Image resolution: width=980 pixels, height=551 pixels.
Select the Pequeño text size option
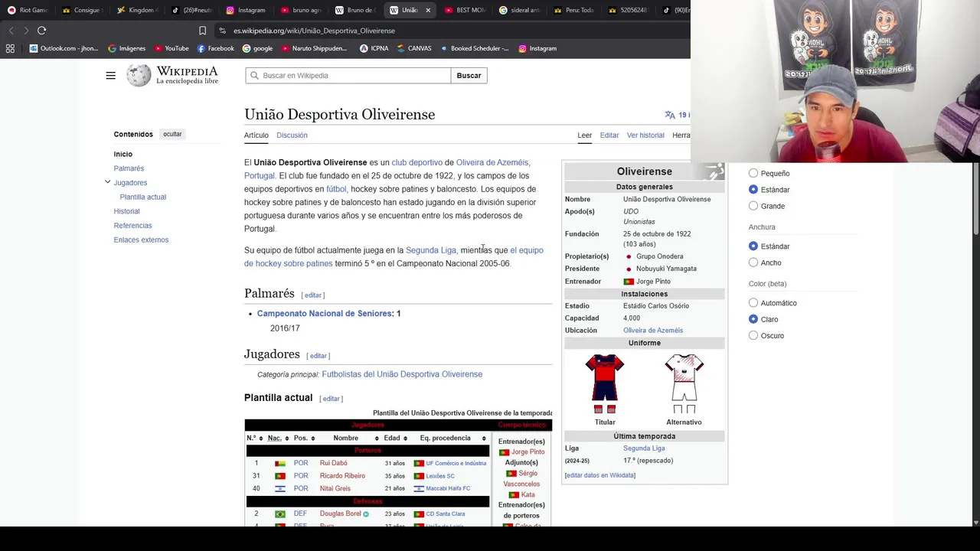pyautogui.click(x=753, y=173)
